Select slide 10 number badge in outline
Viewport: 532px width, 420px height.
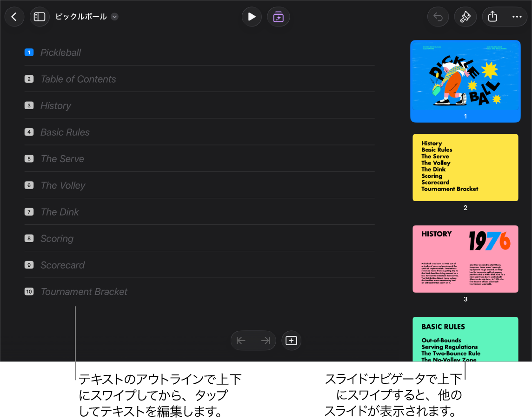click(x=29, y=291)
